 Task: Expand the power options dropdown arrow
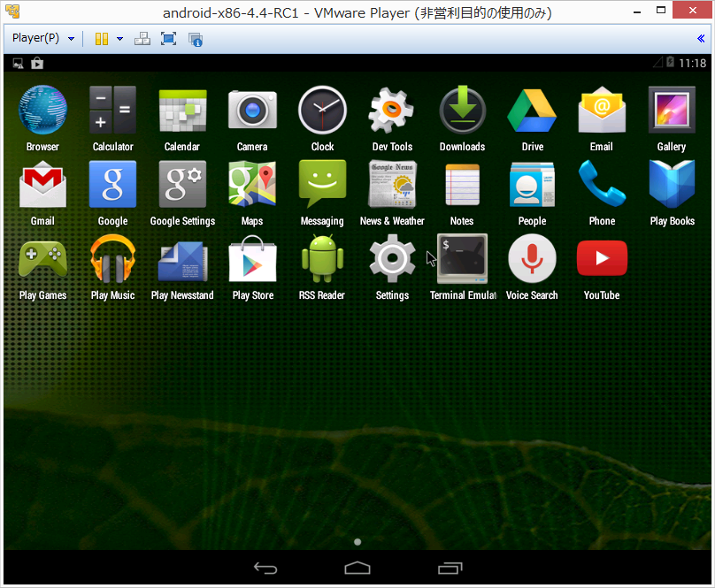pos(120,39)
